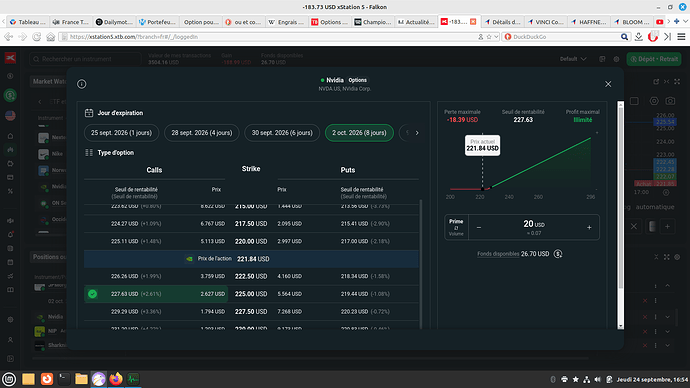Click the network icon in system tray
The height and width of the screenshot is (388, 690).
click(587, 379)
